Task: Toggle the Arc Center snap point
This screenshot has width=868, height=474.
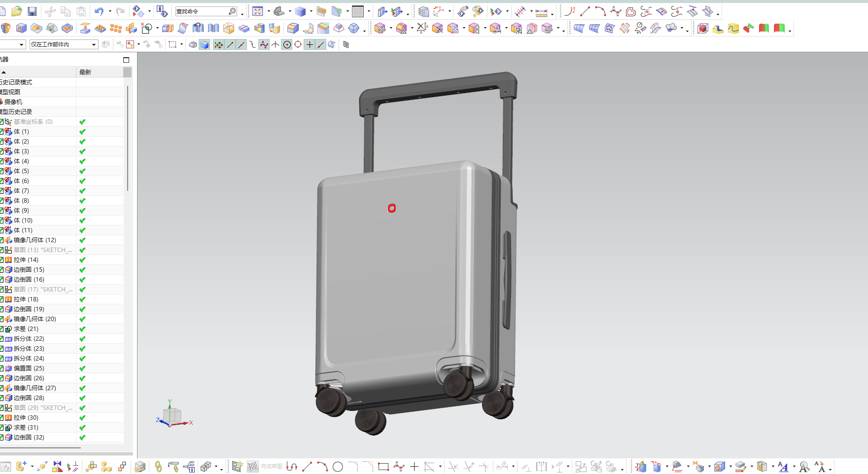Action: [x=287, y=44]
